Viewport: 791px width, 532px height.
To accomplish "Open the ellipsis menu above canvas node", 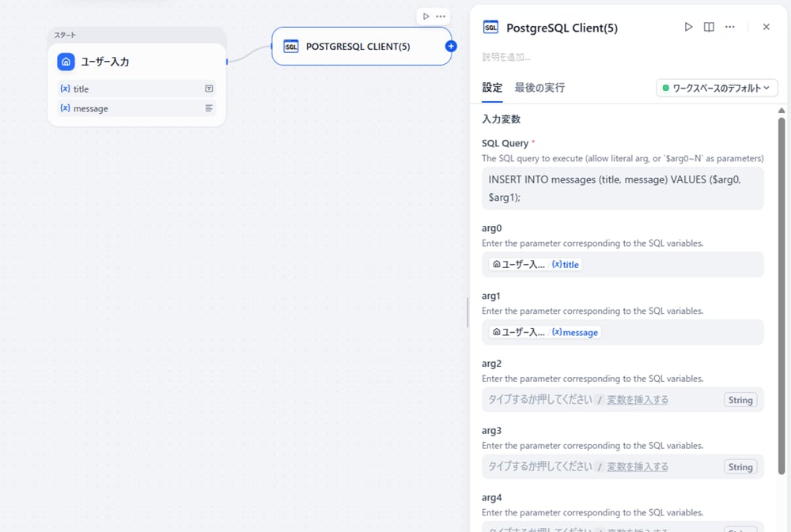I will [441, 16].
